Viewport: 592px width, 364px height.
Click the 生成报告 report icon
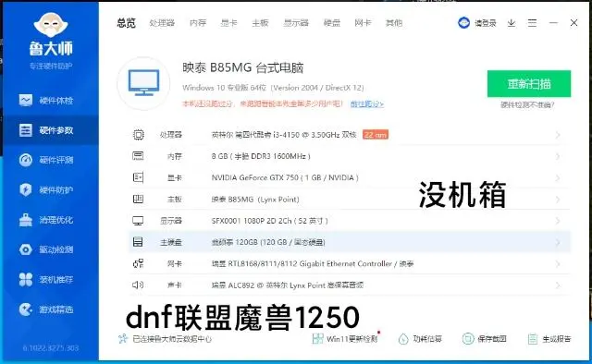coord(533,339)
